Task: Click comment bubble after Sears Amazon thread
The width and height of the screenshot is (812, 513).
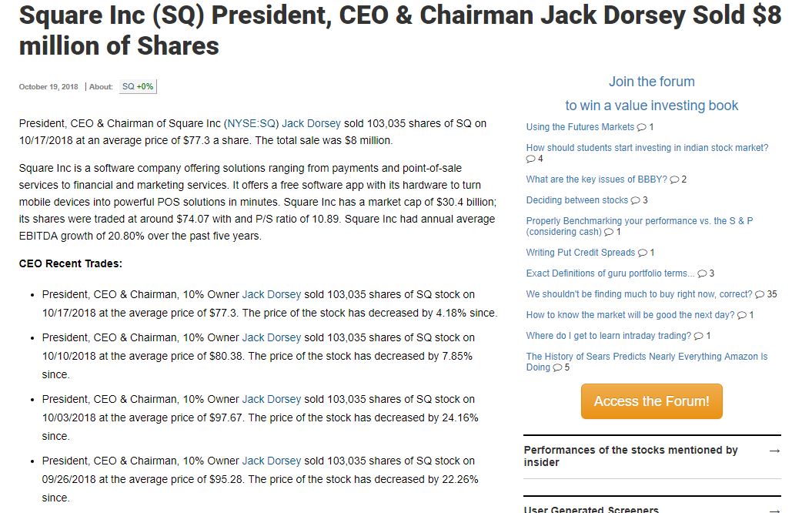Action: (557, 368)
